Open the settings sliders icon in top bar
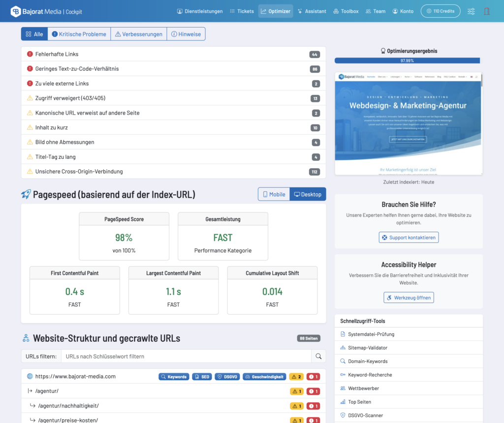 tap(471, 10)
